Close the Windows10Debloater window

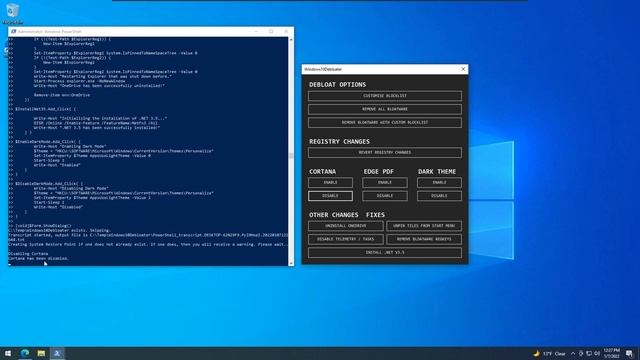coord(463,69)
